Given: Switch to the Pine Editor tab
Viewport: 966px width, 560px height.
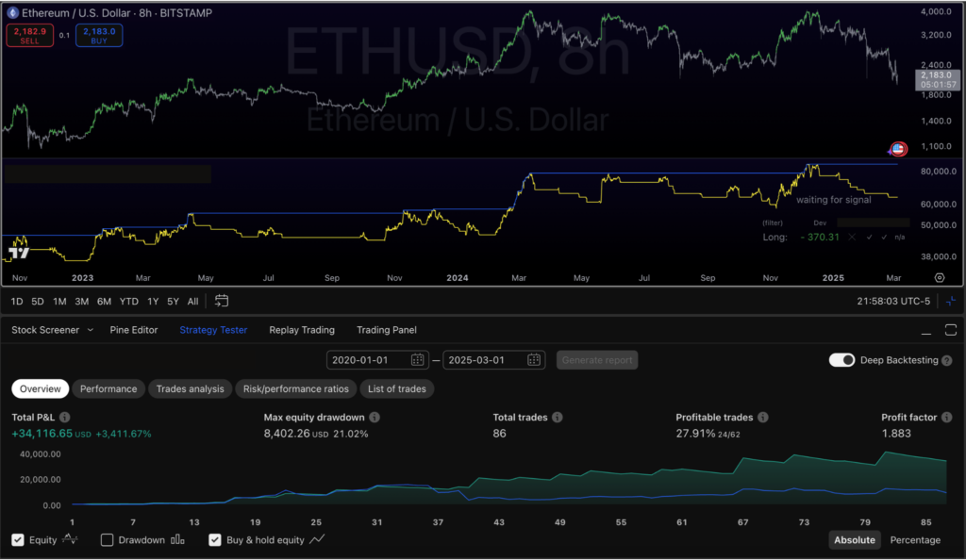Looking at the screenshot, I should 136,330.
